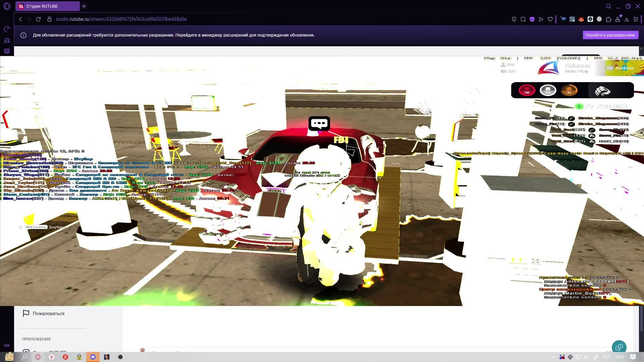Open the profile account menu
The image size is (644, 362).
pyautogui.click(x=618, y=19)
